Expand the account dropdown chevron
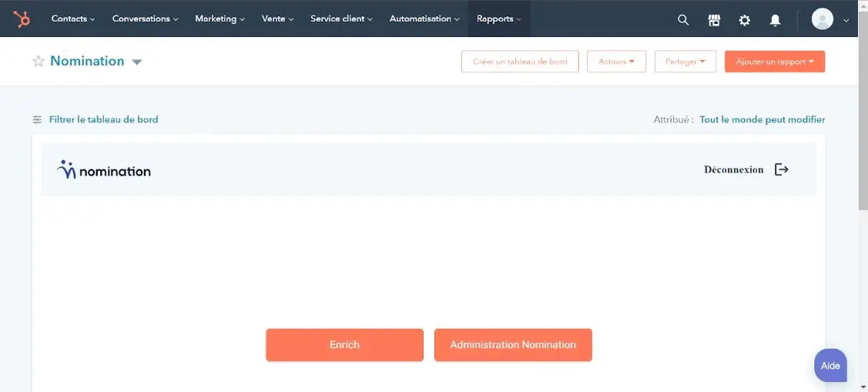868x392 pixels. coord(846,21)
